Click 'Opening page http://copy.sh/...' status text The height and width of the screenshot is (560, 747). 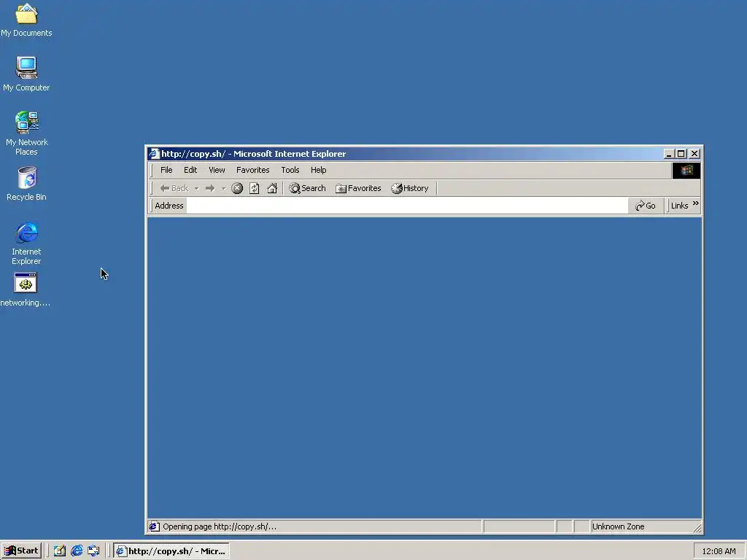pyautogui.click(x=220, y=526)
